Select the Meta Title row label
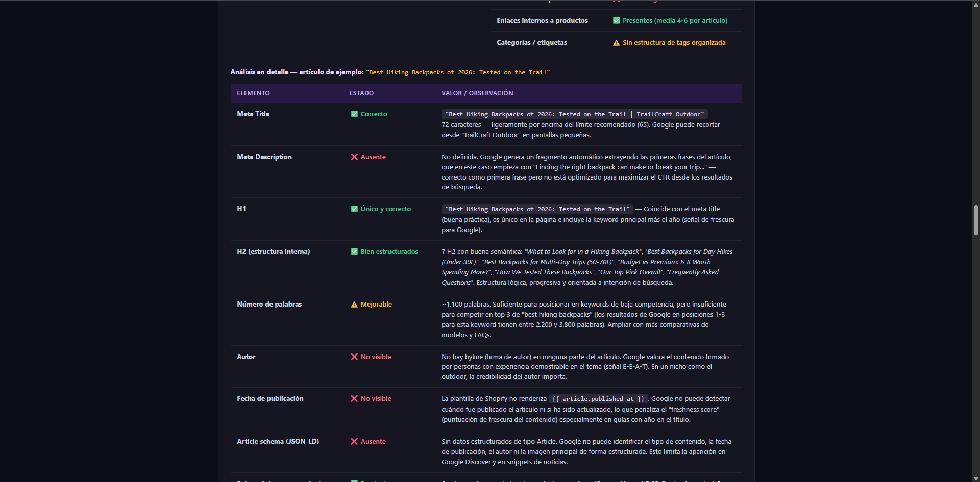This screenshot has width=980, height=482. point(253,114)
